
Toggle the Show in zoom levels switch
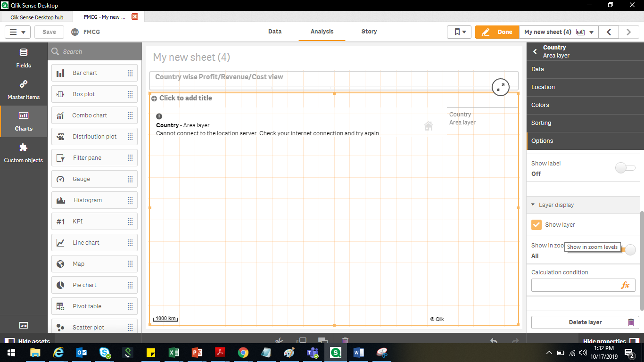coord(627,250)
